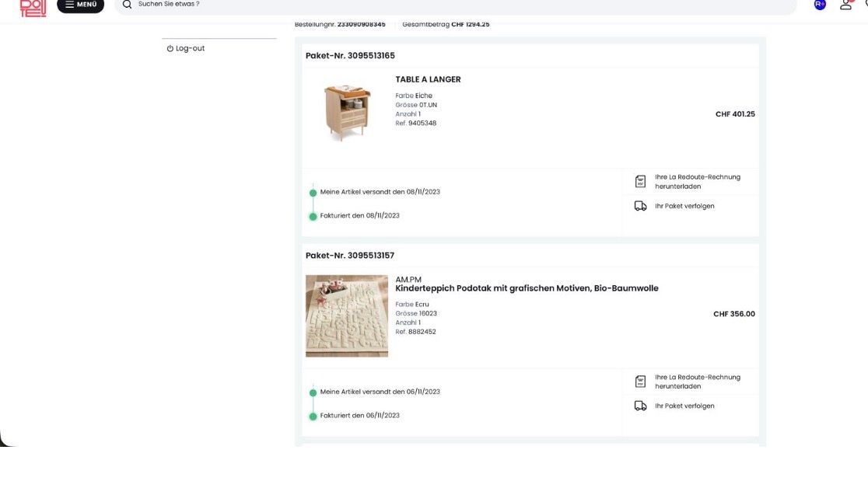The height and width of the screenshot is (481, 868).
Task: Download La Redoute invoice for package 3095513165
Action: [698, 182]
